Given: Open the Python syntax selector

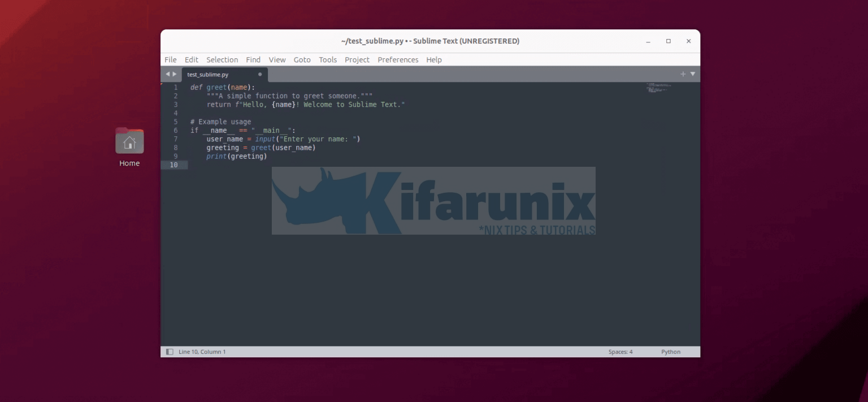Looking at the screenshot, I should coord(670,351).
